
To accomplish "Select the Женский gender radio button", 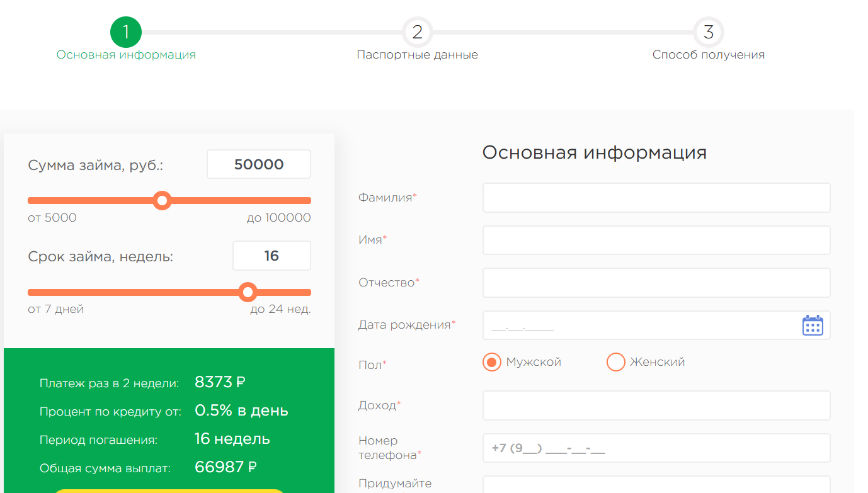I will point(615,362).
